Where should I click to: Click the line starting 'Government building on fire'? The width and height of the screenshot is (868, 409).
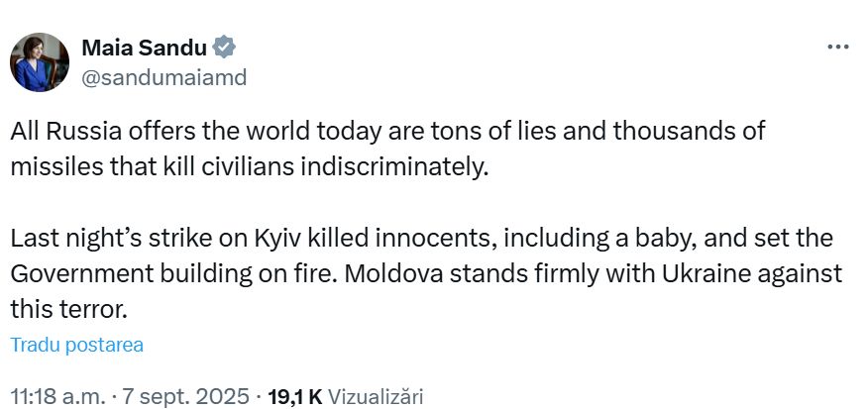point(426,273)
